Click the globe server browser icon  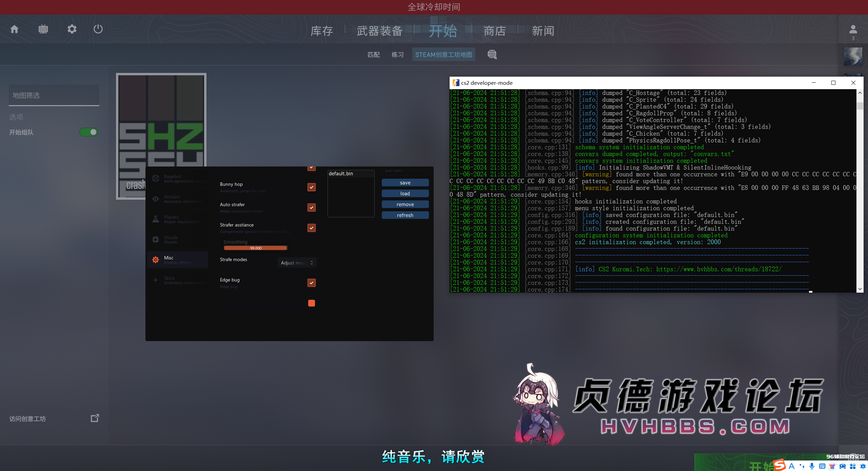click(492, 54)
